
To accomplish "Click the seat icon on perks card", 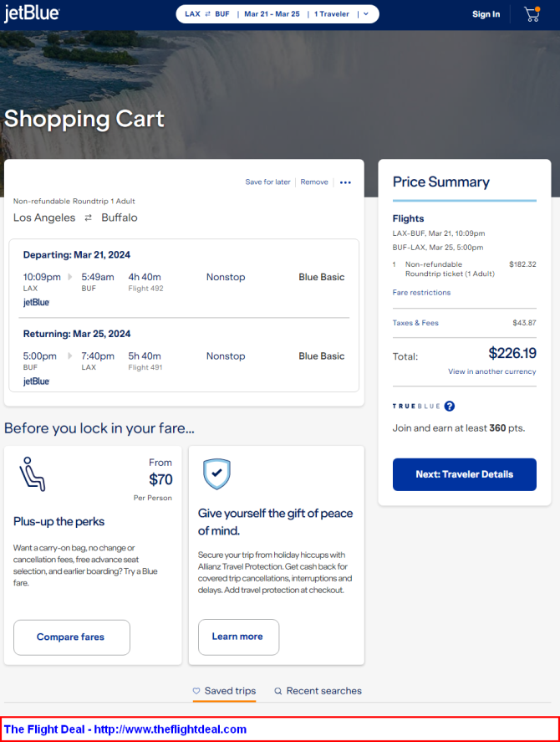I will tap(32, 473).
